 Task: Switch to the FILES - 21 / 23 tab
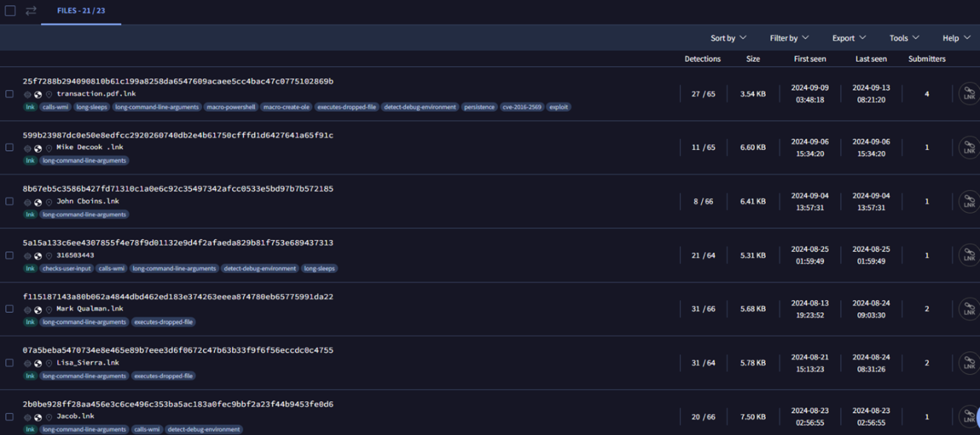click(x=81, y=11)
